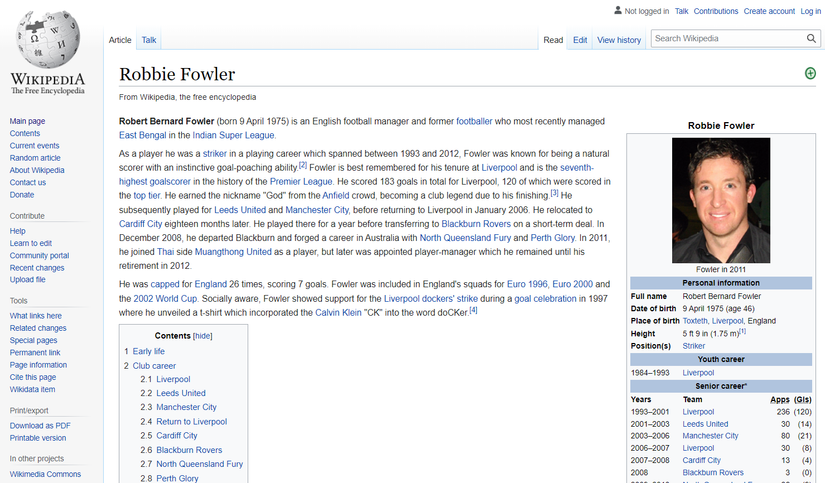Open the Edit tab

click(x=580, y=40)
